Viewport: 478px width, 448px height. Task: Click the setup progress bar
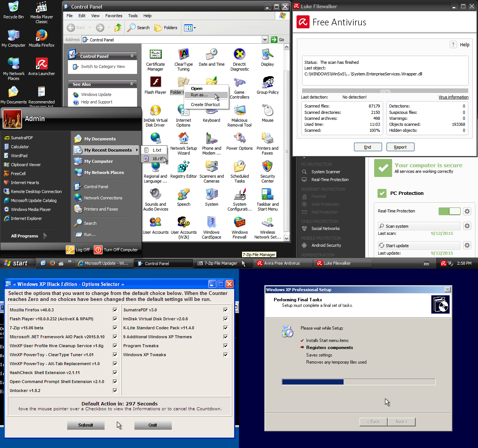358,382
